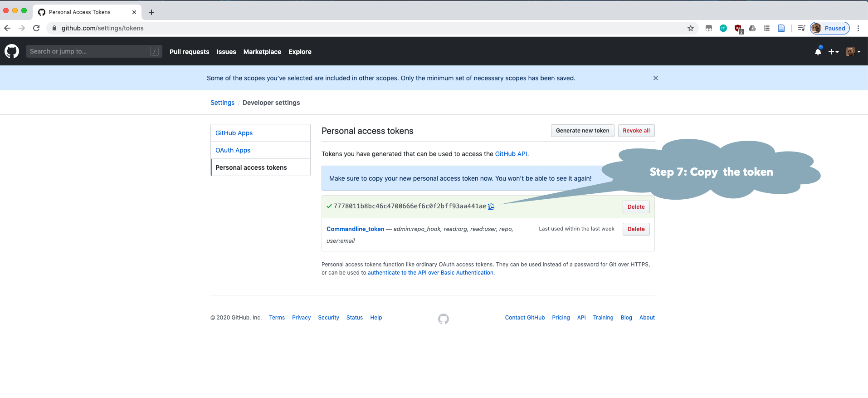The width and height of the screenshot is (868, 398).
Task: Select GitHub Apps in the sidebar
Action: (234, 133)
